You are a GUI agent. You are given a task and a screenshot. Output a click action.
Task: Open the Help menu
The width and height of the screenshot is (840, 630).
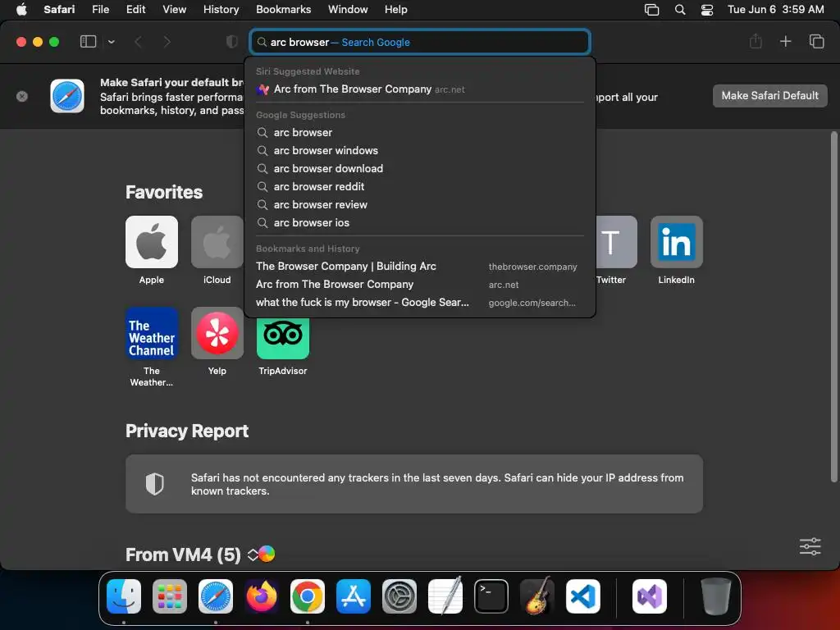(x=396, y=9)
